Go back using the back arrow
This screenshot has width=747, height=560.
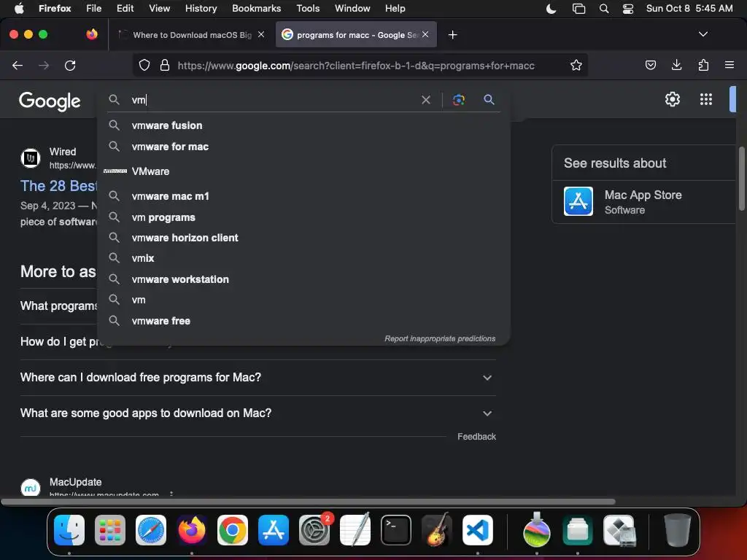pos(18,65)
